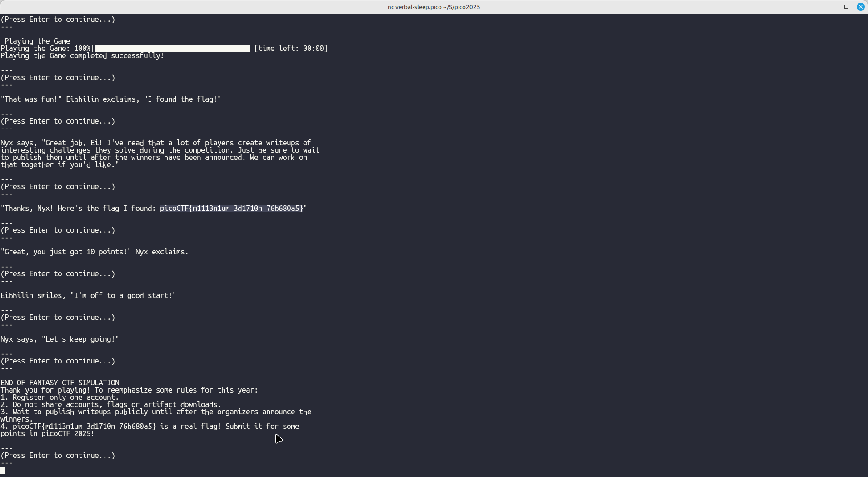The height and width of the screenshot is (477, 868).
Task: Click the "That was fun!" dialogue line
Action: pyautogui.click(x=111, y=99)
